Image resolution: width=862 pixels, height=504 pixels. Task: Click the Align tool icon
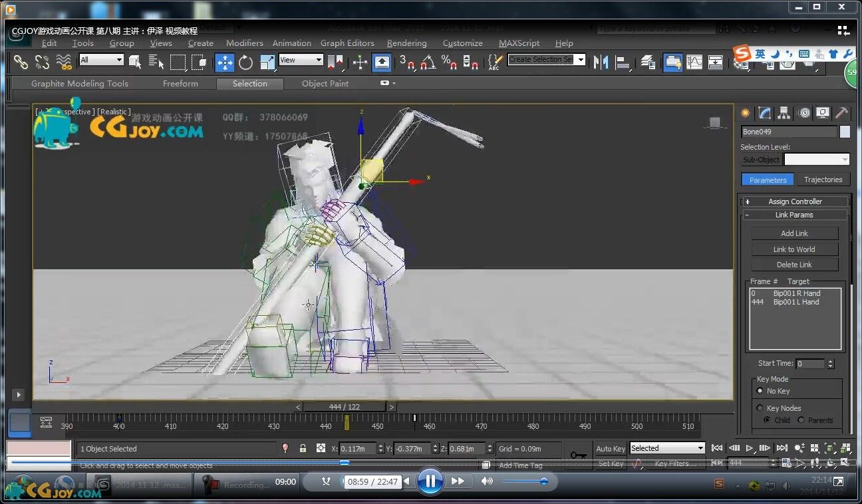click(623, 63)
